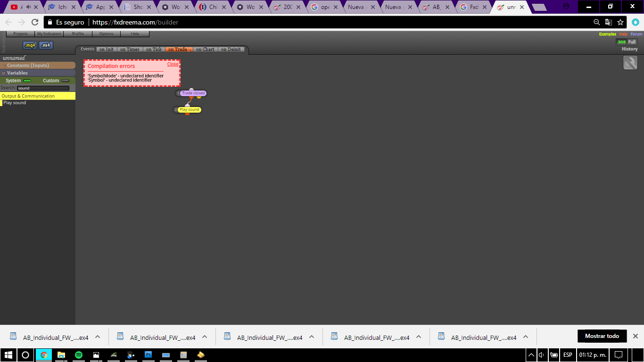Check battery status in system tray

[553, 355]
